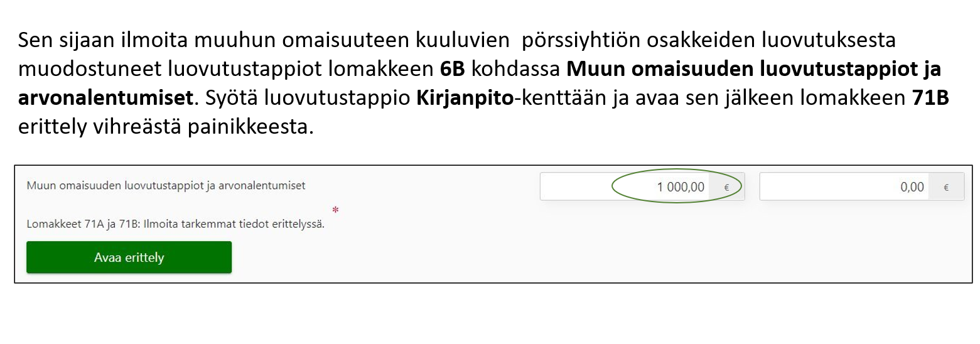Click the bold word arvonalentumiset in instructions
This screenshot has width=980, height=344.
click(104, 99)
